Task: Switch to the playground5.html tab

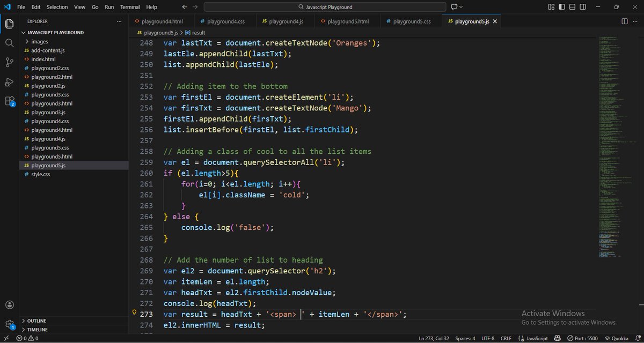Action: point(348,21)
